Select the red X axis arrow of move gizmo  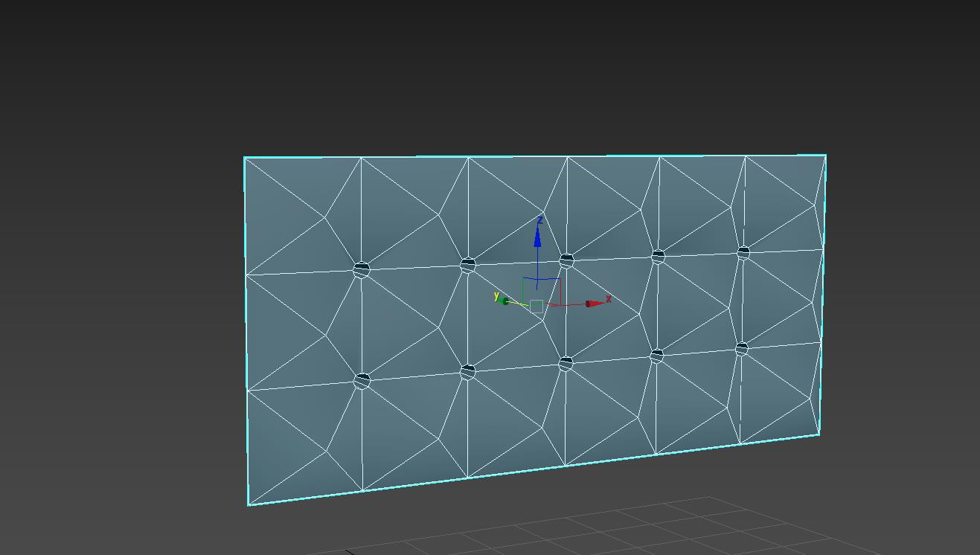pyautogui.click(x=595, y=304)
